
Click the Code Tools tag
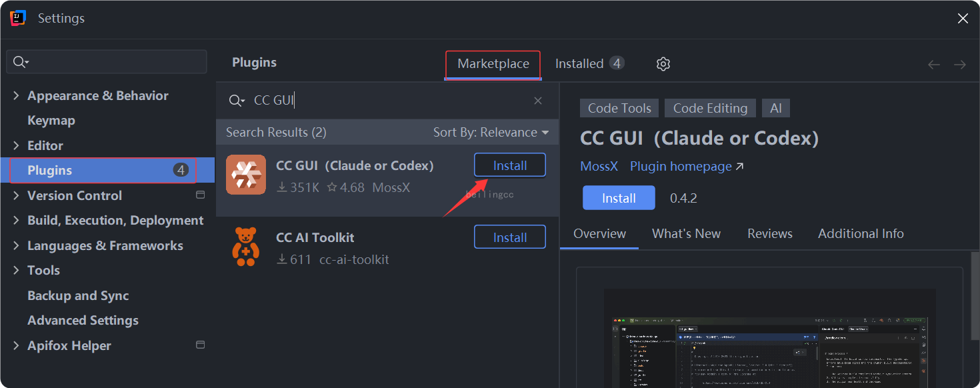pyautogui.click(x=619, y=108)
